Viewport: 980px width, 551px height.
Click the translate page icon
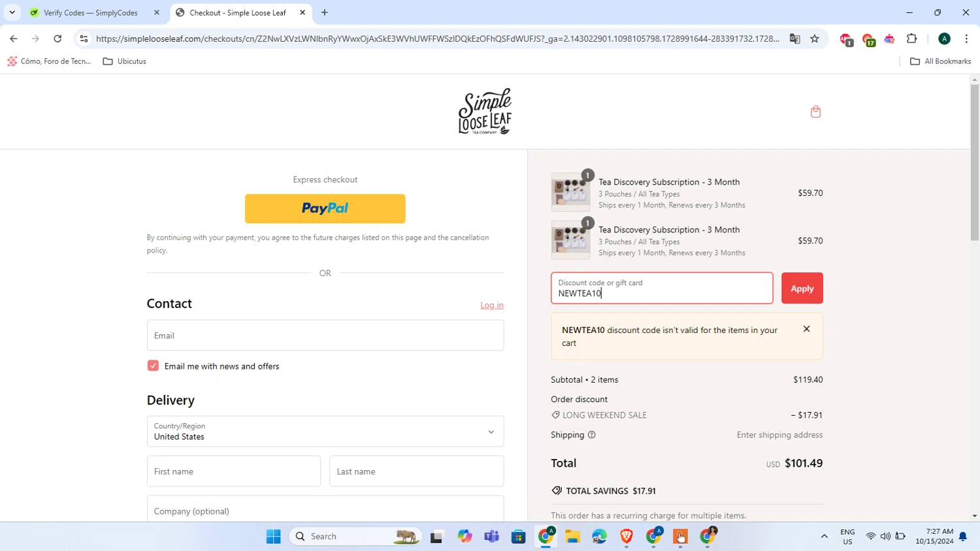[x=794, y=39]
